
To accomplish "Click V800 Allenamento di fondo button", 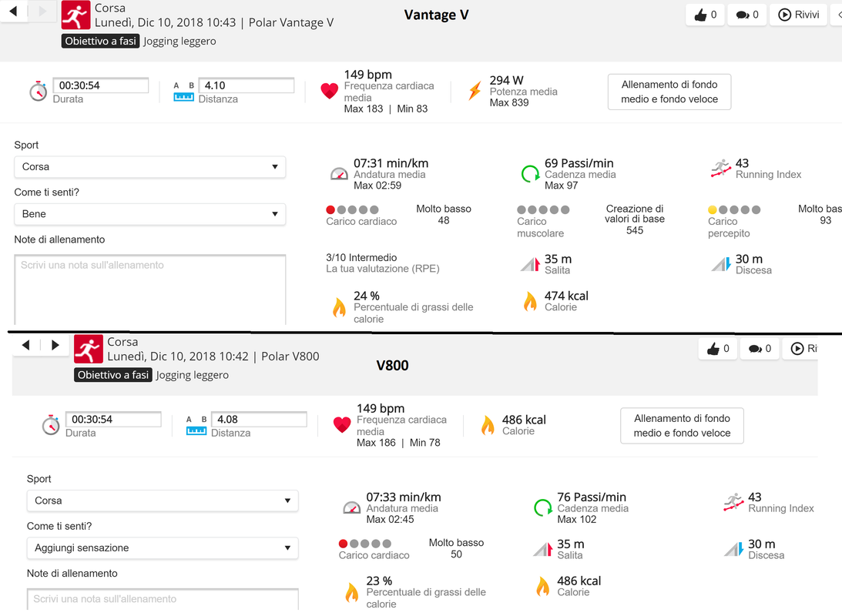I will click(x=682, y=426).
